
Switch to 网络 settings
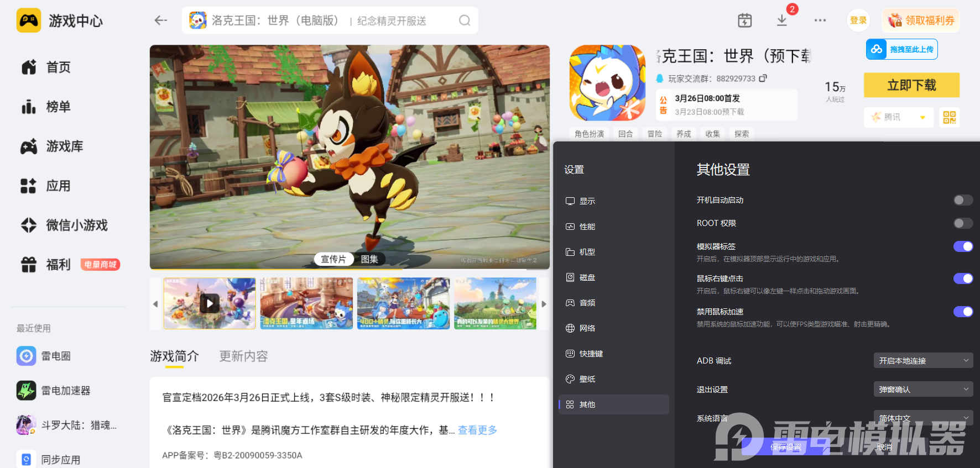[614, 328]
